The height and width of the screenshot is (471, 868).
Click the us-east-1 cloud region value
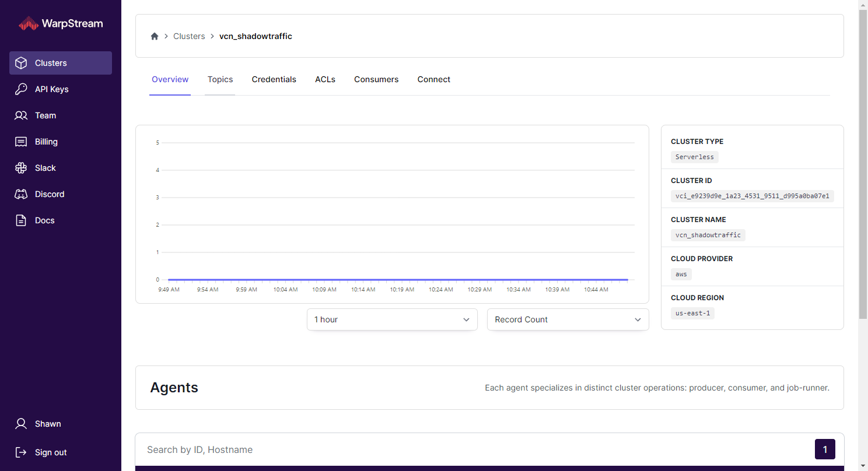coord(693,313)
